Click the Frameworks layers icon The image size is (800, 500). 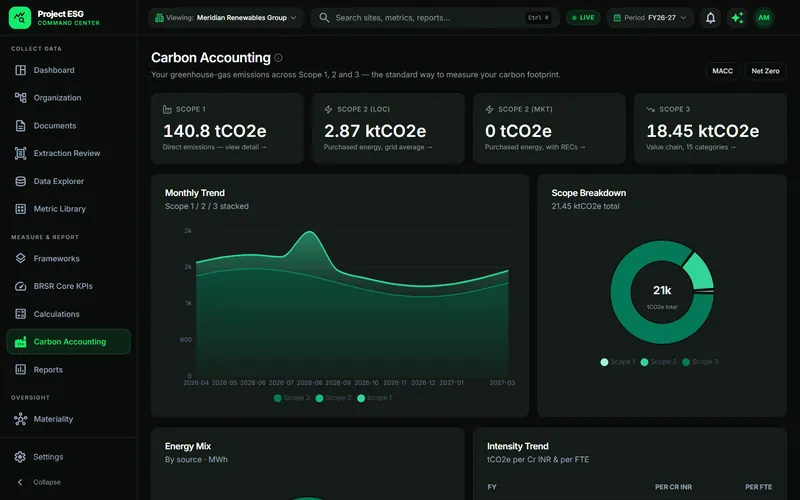[20, 258]
